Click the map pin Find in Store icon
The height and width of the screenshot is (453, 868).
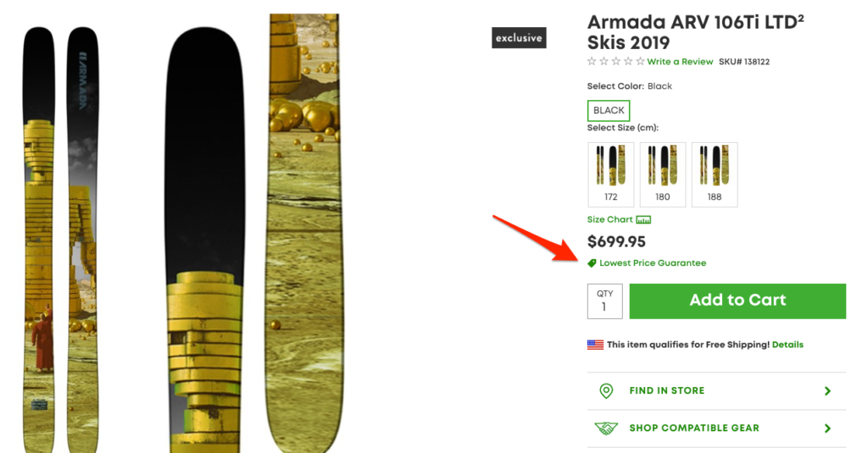(606, 391)
